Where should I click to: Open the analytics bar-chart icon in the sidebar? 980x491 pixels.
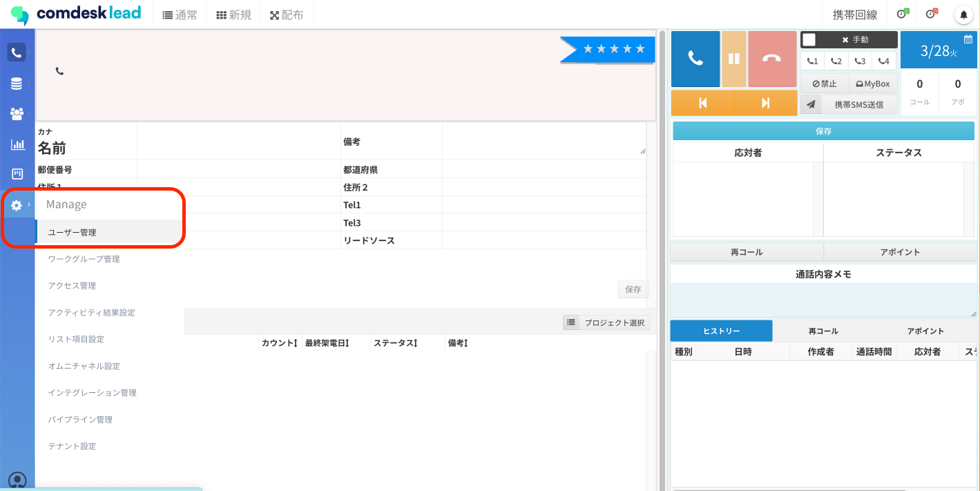[x=17, y=144]
